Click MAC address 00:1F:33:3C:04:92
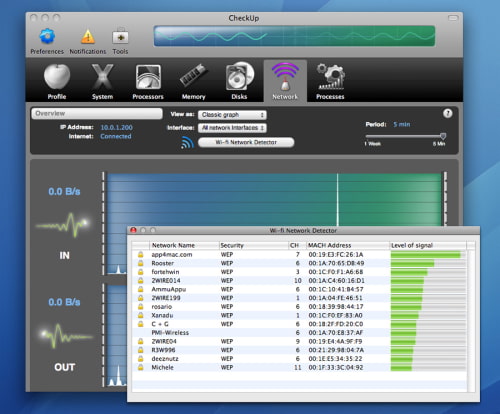This screenshot has height=414, width=500. 336,367
